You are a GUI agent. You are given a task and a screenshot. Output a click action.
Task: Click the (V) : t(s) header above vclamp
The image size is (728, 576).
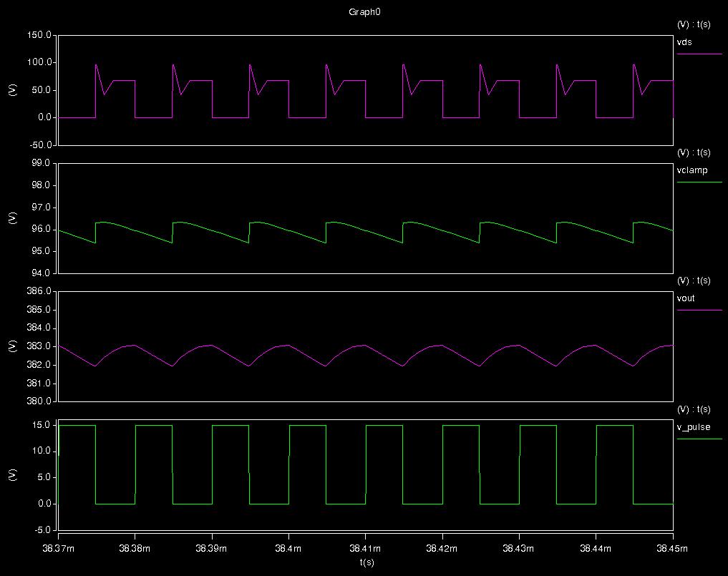click(694, 152)
